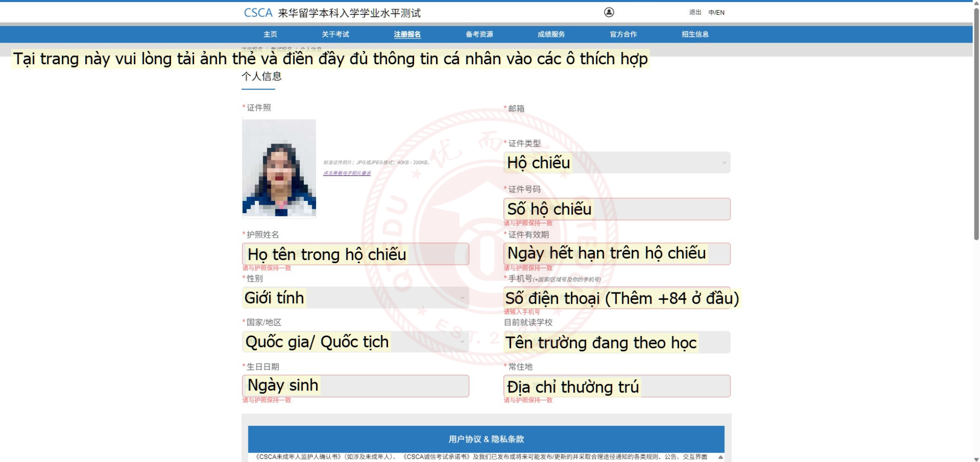
Task: Focus the 证件号码 document number field
Action: (616, 209)
